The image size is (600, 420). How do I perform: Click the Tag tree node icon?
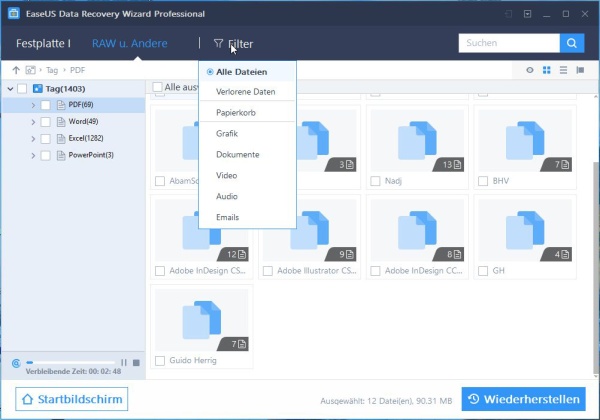(38, 89)
